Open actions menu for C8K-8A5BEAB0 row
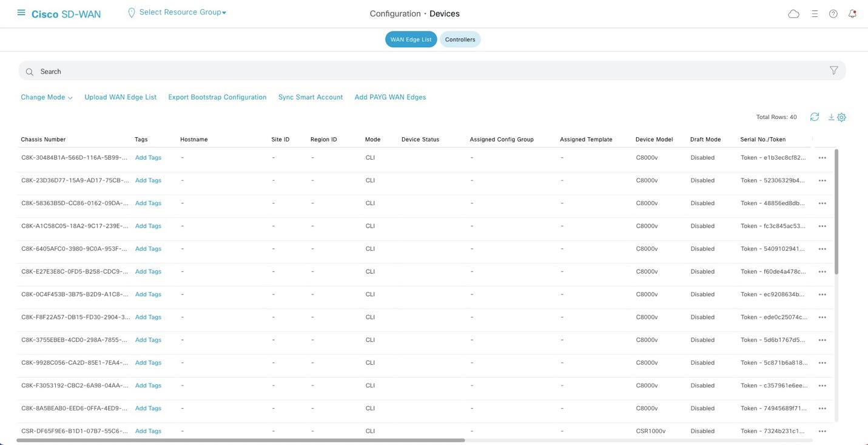The image size is (868, 445). click(822, 408)
